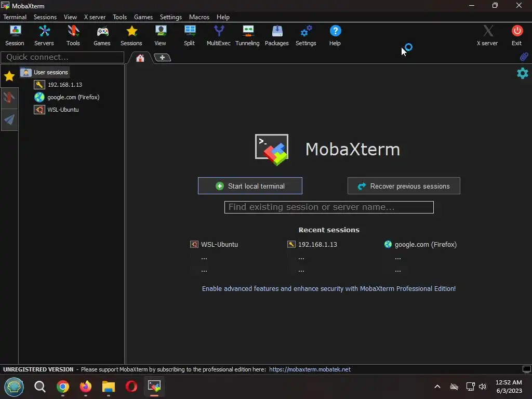This screenshot has width=532, height=399.
Task: Open the X server menu
Action: (x=95, y=17)
